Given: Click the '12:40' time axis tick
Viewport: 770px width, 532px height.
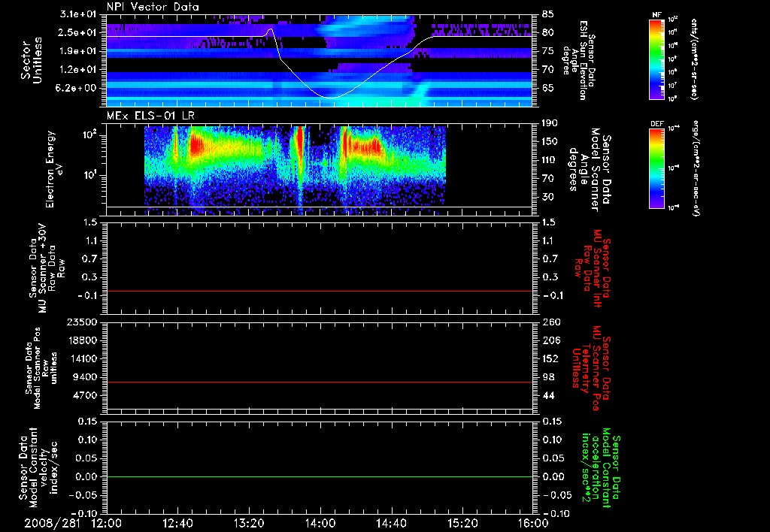Looking at the screenshot, I should pos(177,524).
